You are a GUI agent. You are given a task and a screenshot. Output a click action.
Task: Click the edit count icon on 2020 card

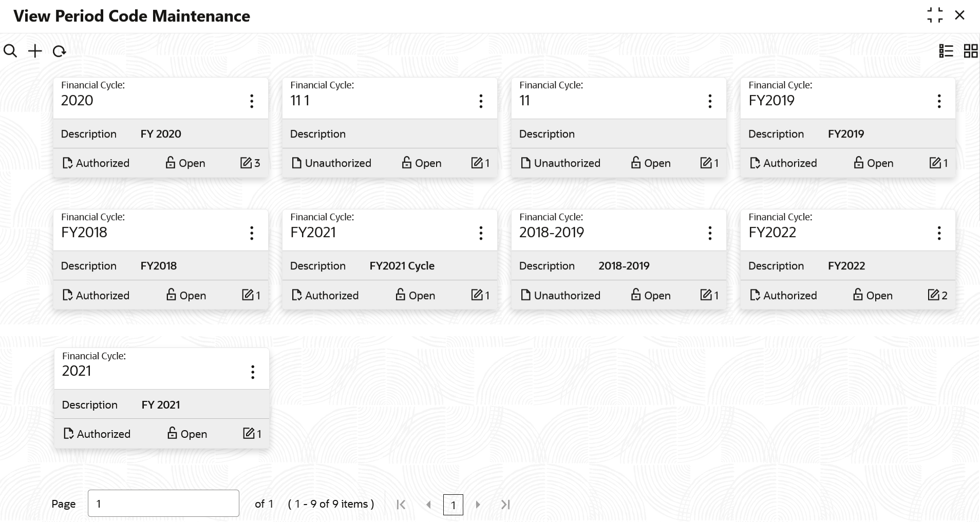246,163
